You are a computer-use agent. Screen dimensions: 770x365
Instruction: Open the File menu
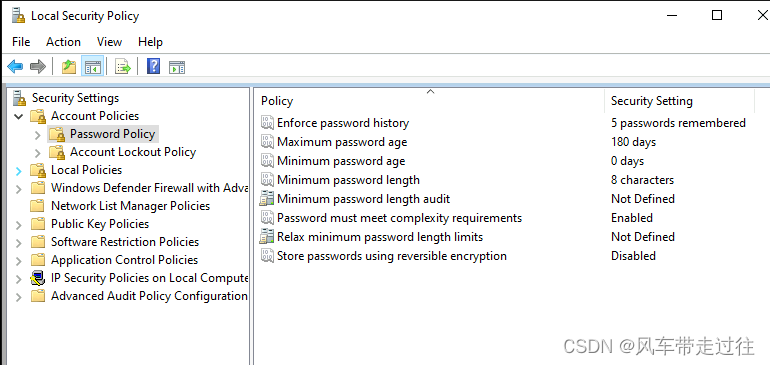tap(21, 42)
